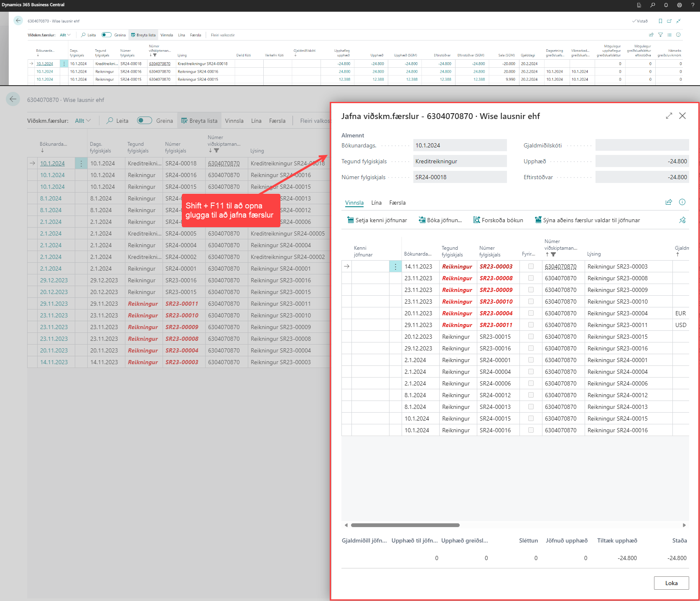This screenshot has height=601, width=700.
Task: Open the three-dot row menu in the dialog's first row
Action: tap(395, 266)
